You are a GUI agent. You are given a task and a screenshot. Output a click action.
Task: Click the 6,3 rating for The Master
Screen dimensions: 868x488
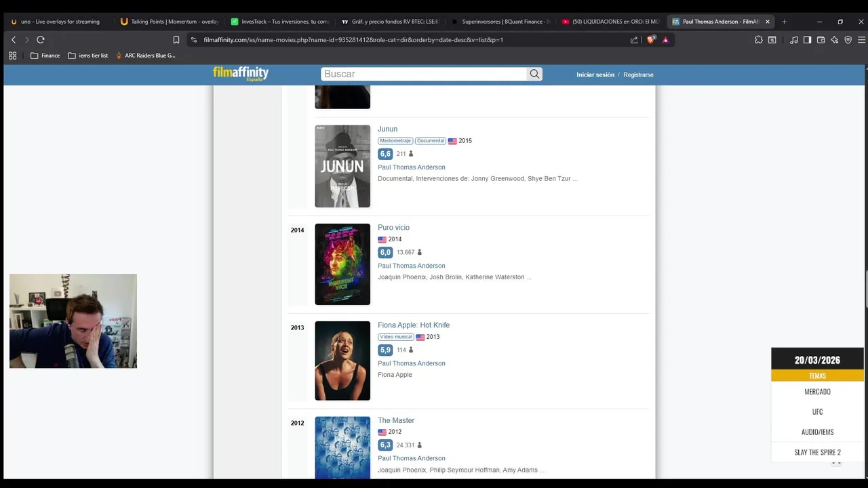[x=385, y=445]
